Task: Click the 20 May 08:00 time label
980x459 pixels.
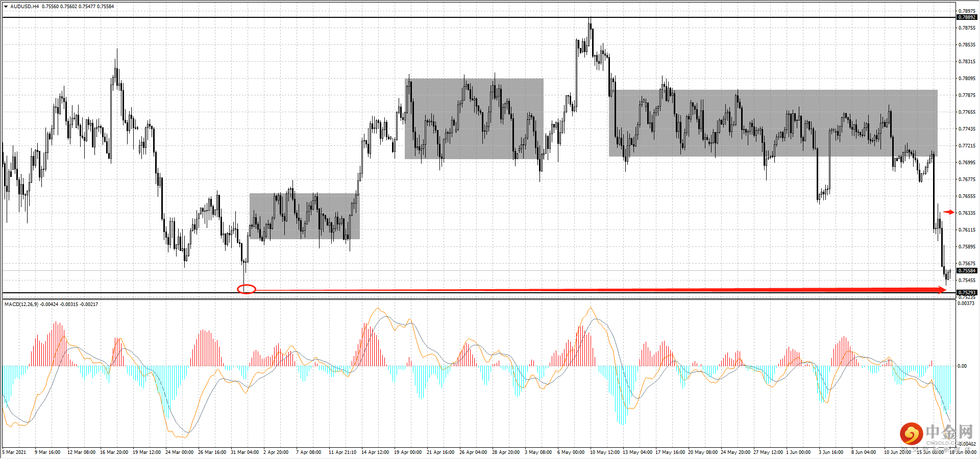Action: coord(703,452)
